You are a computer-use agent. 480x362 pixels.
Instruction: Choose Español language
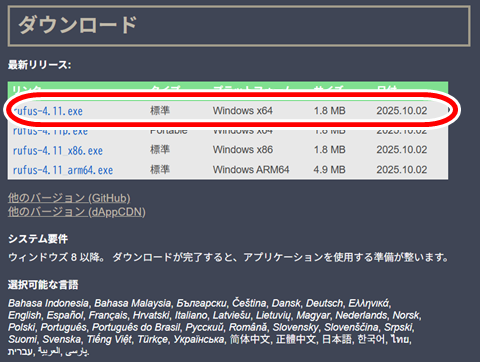[65, 315]
